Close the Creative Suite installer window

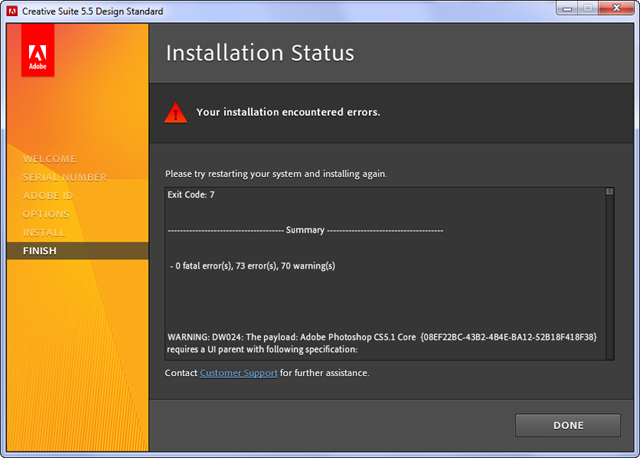(x=616, y=8)
